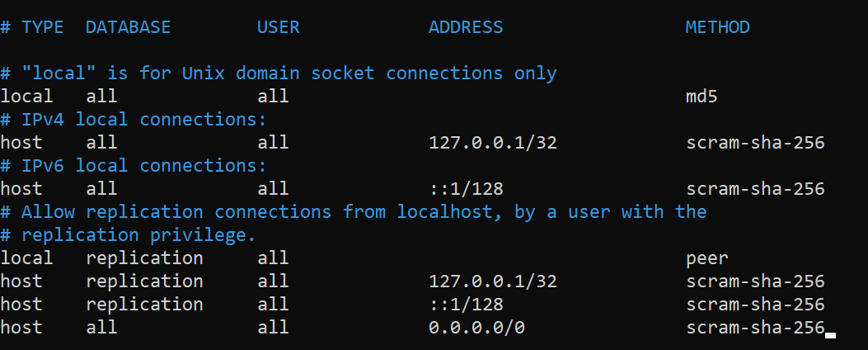Click the md5 method on local line
This screenshot has height=350, width=868.
tap(701, 97)
